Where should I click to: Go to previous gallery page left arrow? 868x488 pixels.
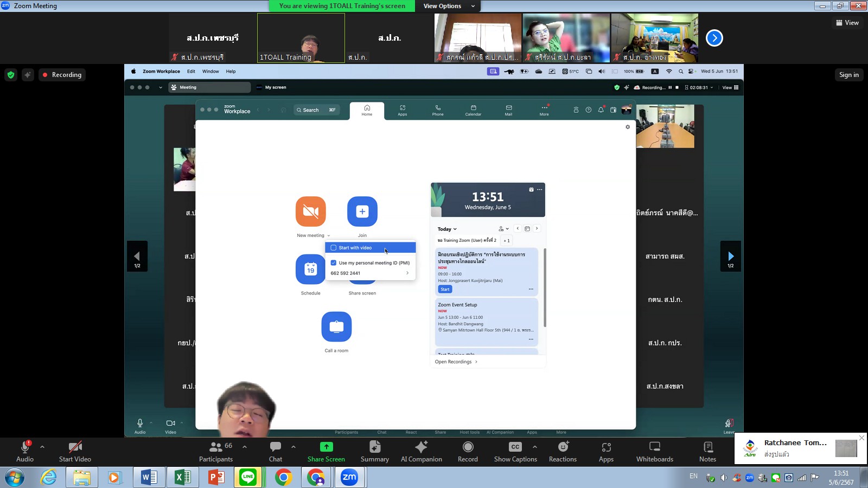click(x=137, y=256)
